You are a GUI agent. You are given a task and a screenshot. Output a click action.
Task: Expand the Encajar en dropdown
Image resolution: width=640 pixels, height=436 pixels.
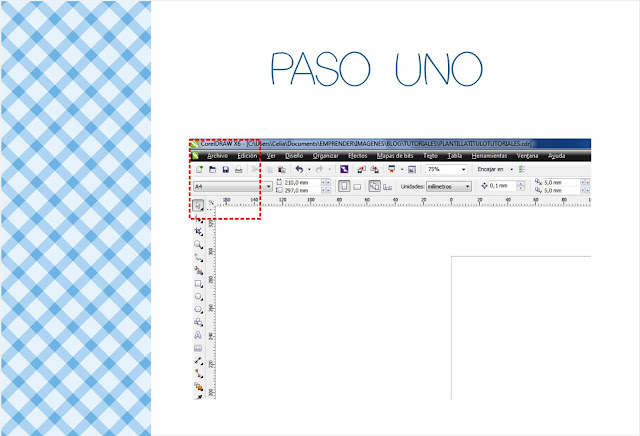point(511,169)
